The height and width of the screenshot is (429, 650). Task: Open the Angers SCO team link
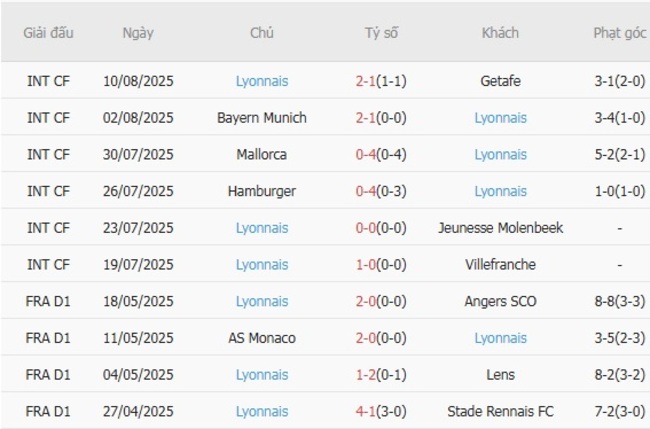[500, 301]
